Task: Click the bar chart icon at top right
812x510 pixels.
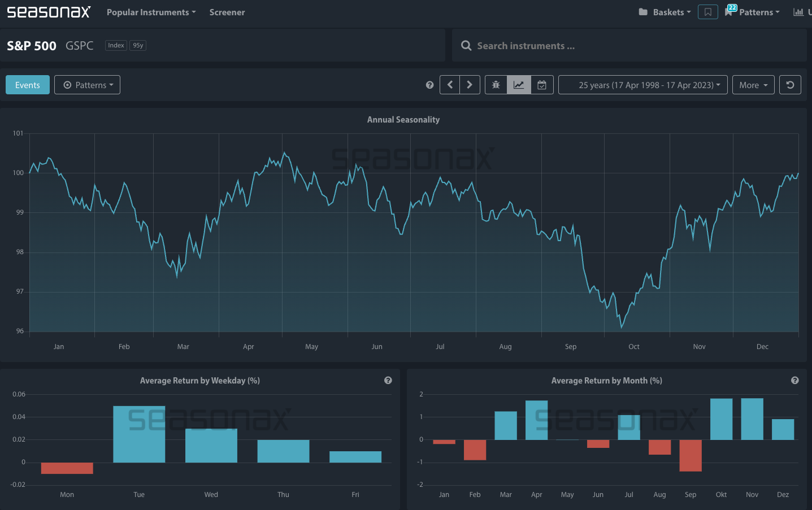Action: pyautogui.click(x=798, y=12)
